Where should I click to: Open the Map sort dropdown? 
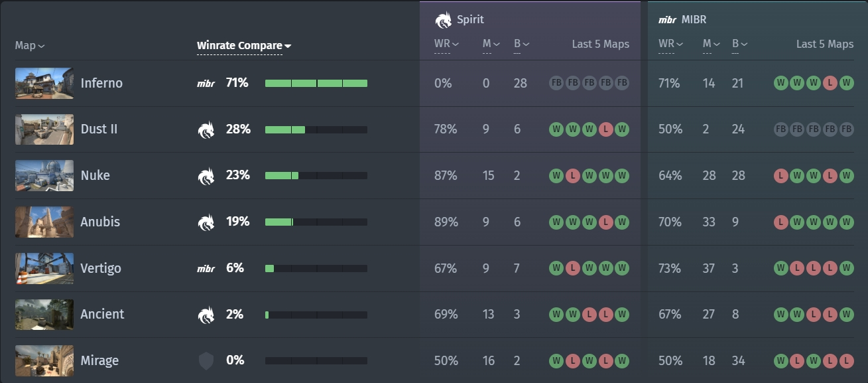30,46
